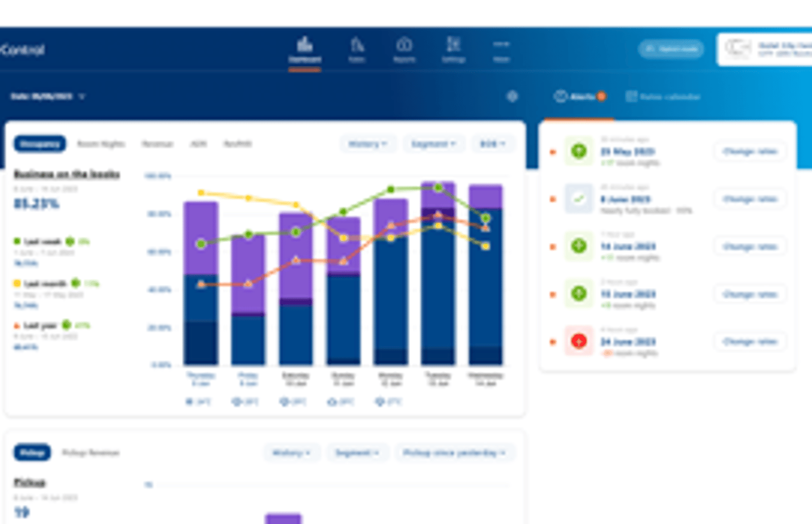Open the 25 May 2023 alert date link
The image size is (812, 524).
tap(628, 151)
